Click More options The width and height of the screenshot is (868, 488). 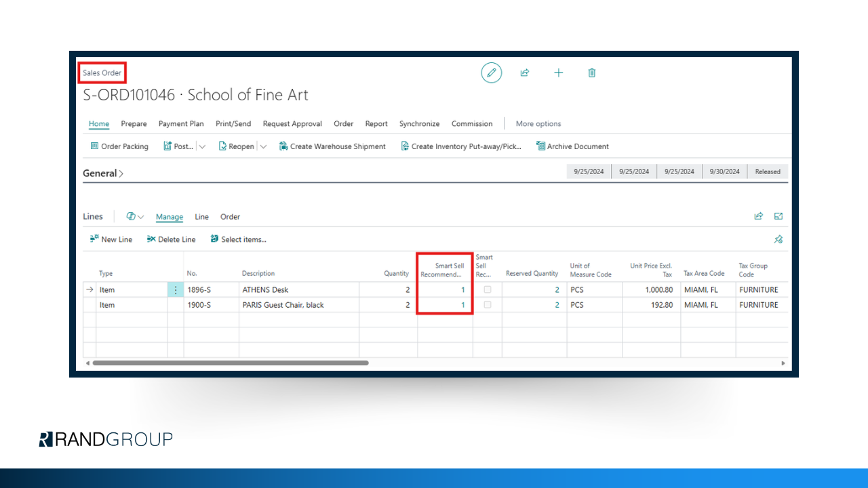538,124
